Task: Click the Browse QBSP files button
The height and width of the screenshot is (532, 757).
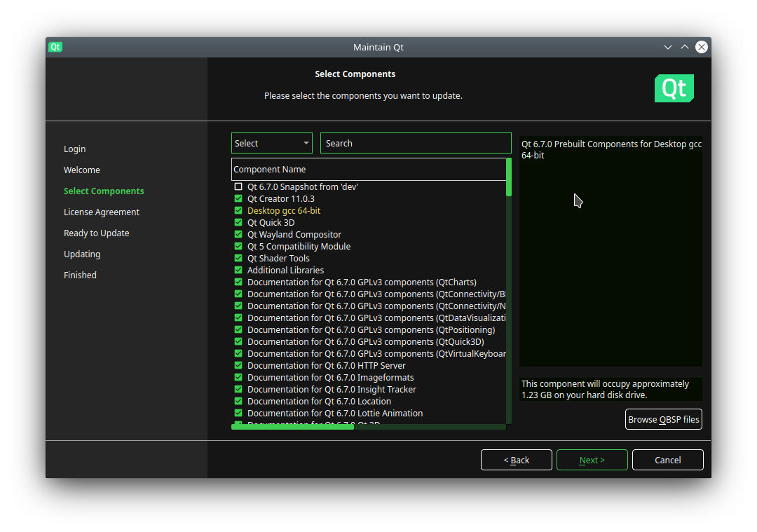Action: [x=664, y=420]
